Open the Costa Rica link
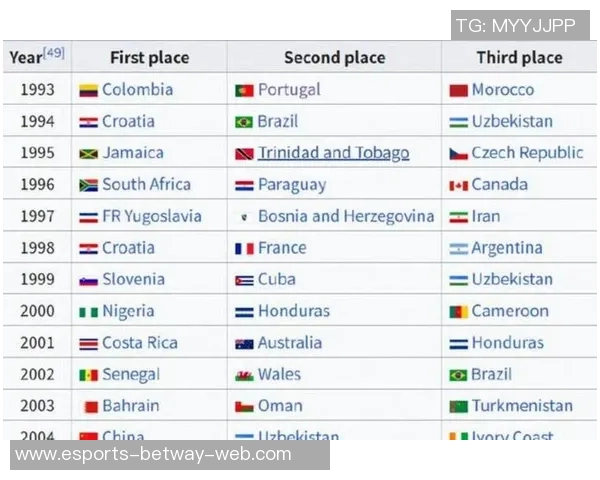The image size is (600, 480). pyautogui.click(x=139, y=343)
